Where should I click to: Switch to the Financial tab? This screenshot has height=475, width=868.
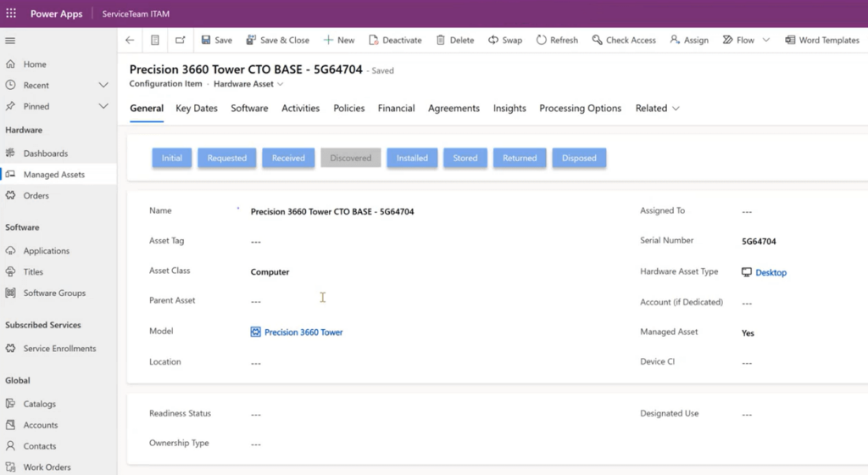point(397,109)
